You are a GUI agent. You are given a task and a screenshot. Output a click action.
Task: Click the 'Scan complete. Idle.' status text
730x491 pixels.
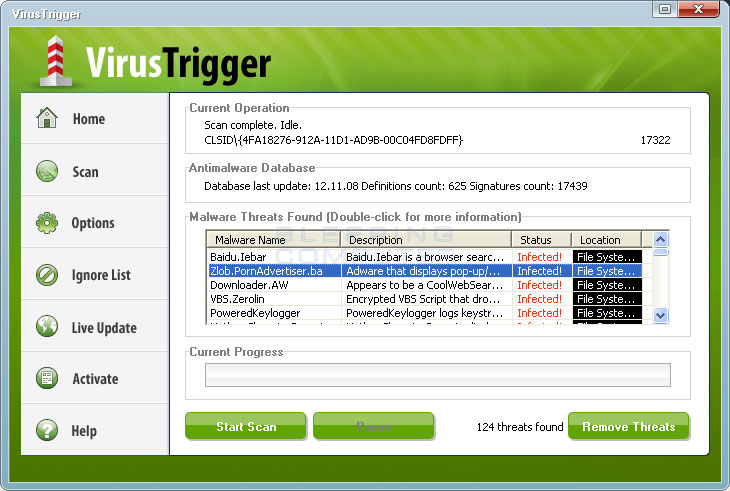click(253, 125)
